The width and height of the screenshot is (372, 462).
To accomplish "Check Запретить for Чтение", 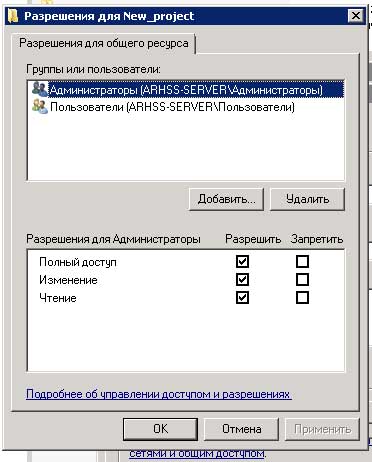I will (x=302, y=297).
